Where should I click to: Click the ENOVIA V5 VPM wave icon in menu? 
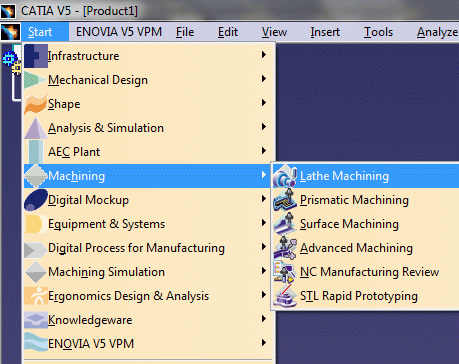pos(36,343)
